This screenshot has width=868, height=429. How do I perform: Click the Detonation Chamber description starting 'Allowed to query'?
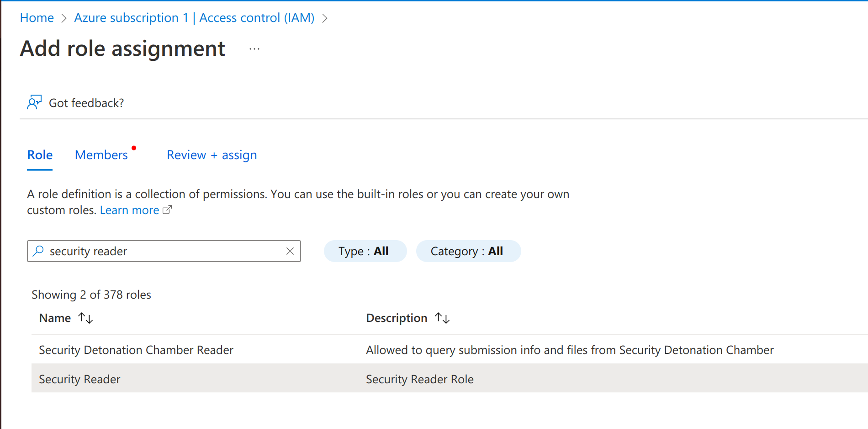570,350
